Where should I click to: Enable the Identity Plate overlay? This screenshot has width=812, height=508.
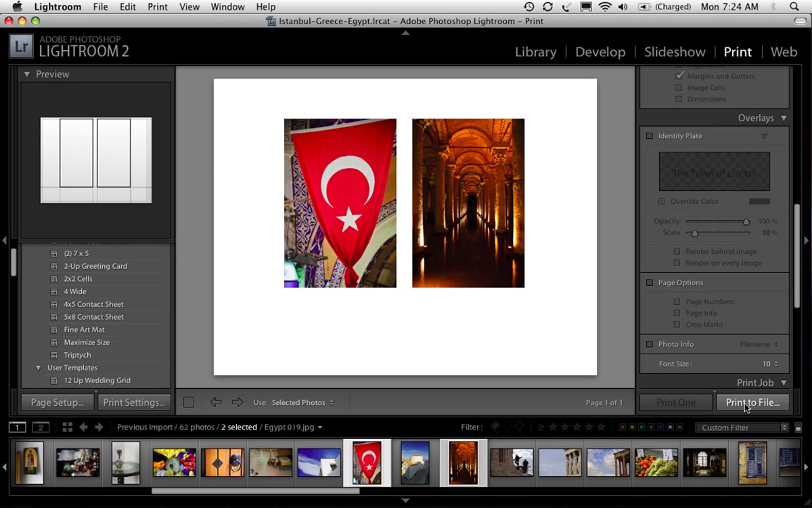coord(650,136)
